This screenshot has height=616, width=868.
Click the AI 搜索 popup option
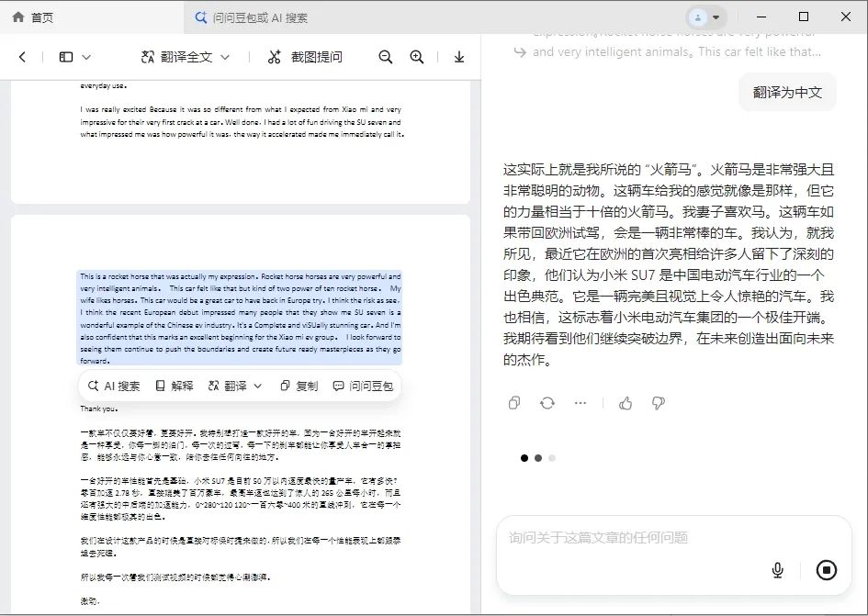pyautogui.click(x=114, y=386)
